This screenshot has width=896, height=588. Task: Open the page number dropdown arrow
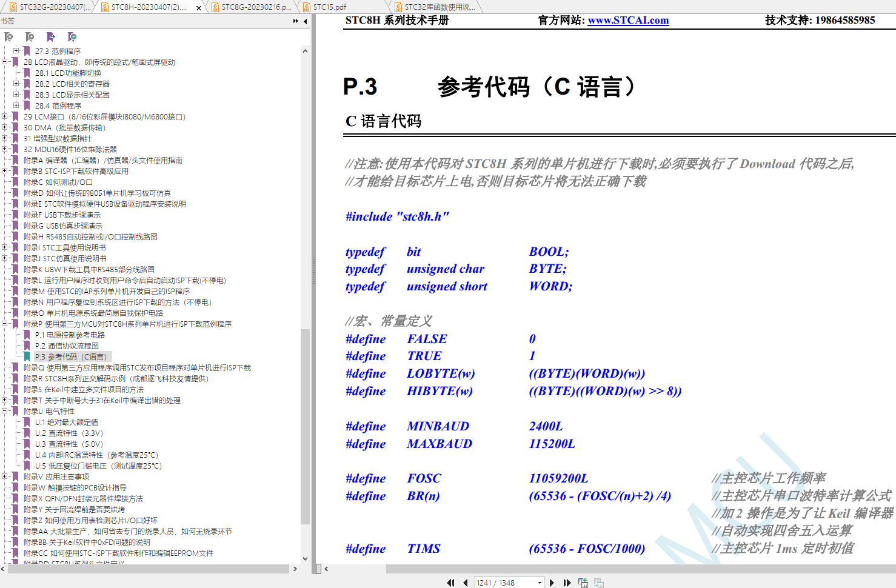tap(540, 583)
